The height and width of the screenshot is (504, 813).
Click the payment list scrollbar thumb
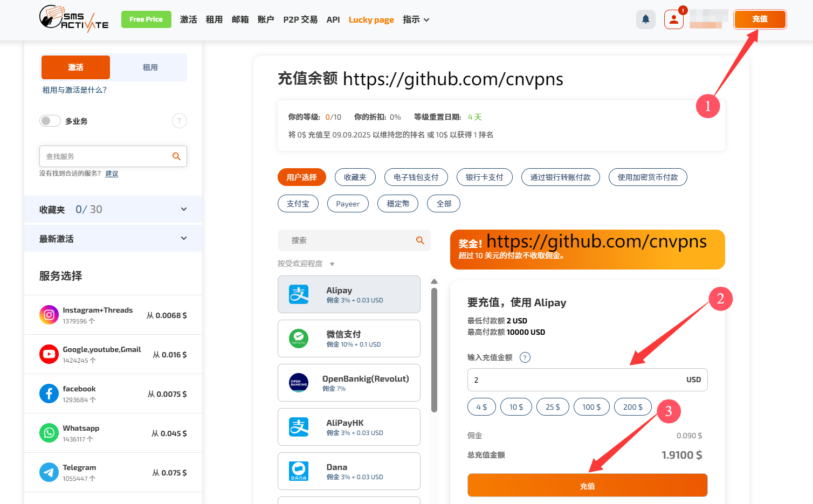pos(435,350)
